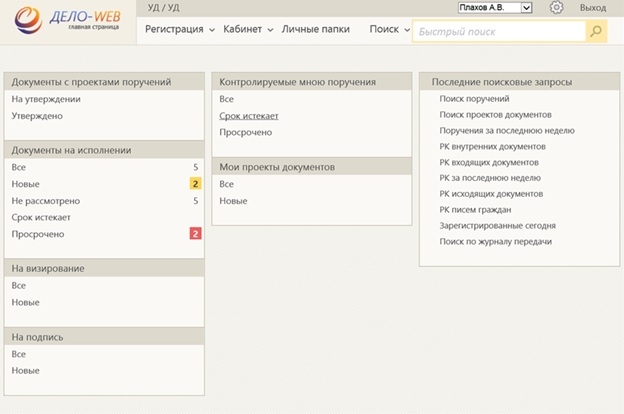The height and width of the screenshot is (414, 624).
Task: Click the magnifier search button
Action: 595,31
